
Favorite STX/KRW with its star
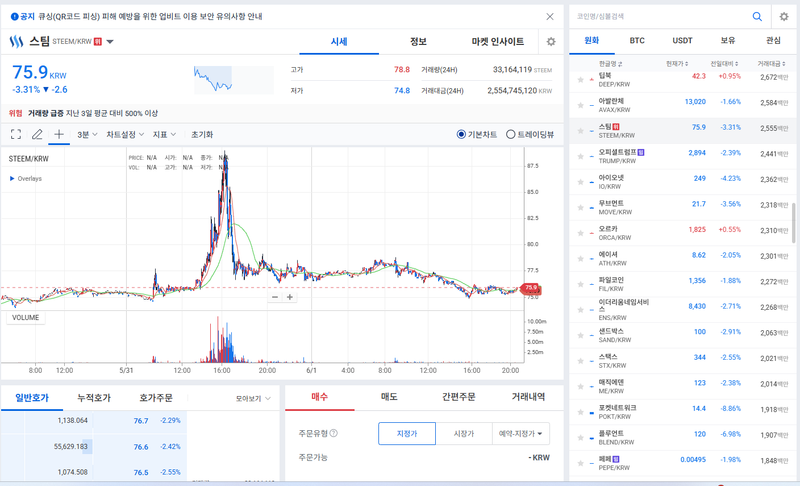point(580,361)
